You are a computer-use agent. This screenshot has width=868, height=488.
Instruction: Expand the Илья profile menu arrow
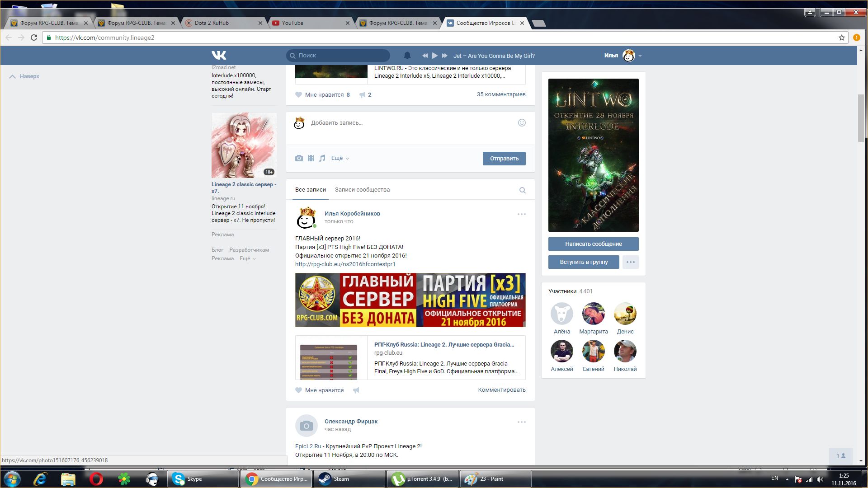click(640, 56)
